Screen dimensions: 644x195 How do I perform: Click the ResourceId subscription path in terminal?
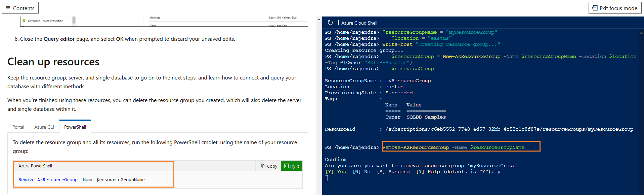click(509, 129)
